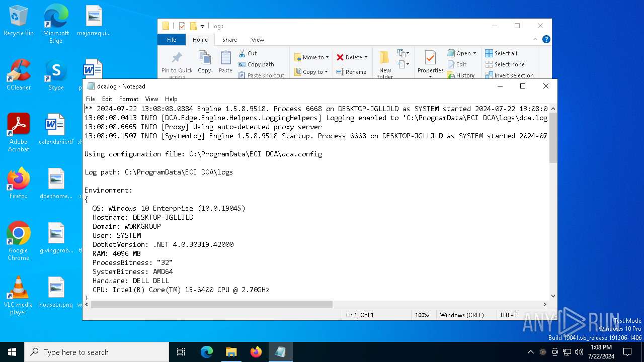Click Notepad taskbar button
Viewport: 644px width, 362px height.
tap(280, 352)
